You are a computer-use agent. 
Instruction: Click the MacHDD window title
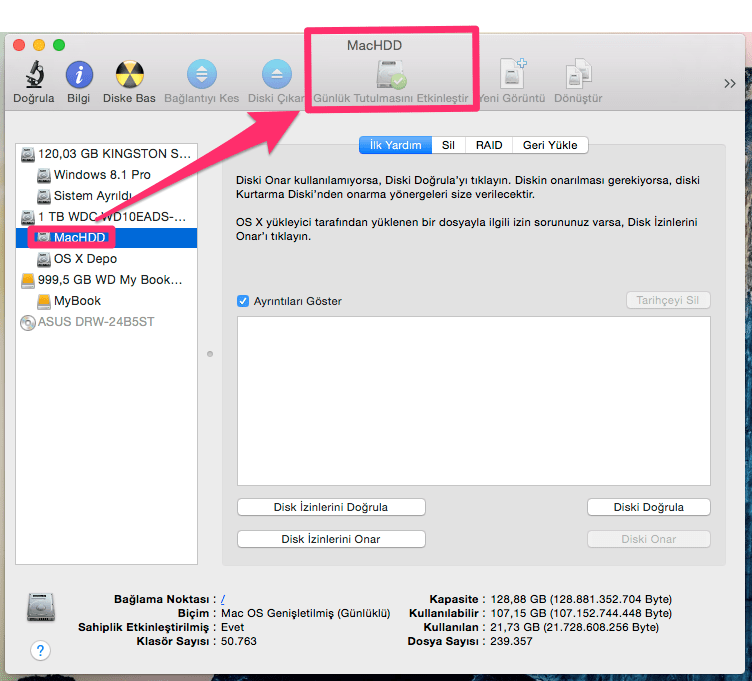click(x=374, y=45)
